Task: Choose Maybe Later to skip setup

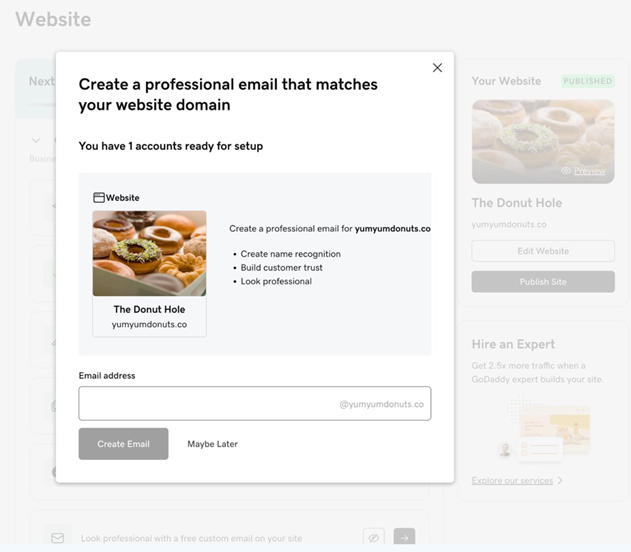Action: (x=212, y=444)
